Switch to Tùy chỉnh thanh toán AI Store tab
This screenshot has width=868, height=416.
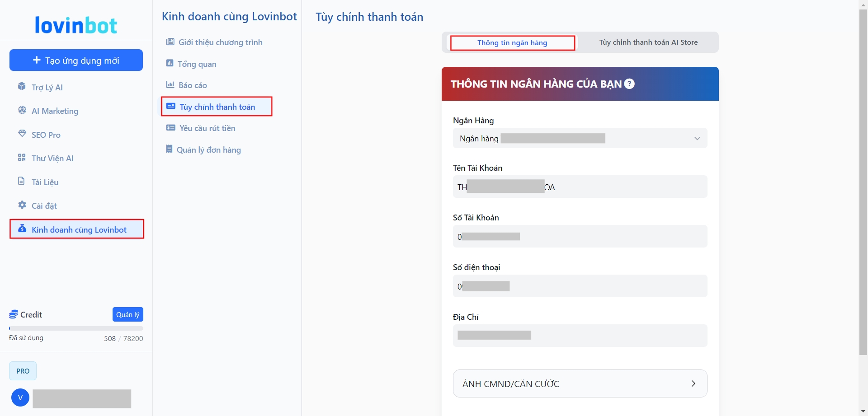coord(648,42)
